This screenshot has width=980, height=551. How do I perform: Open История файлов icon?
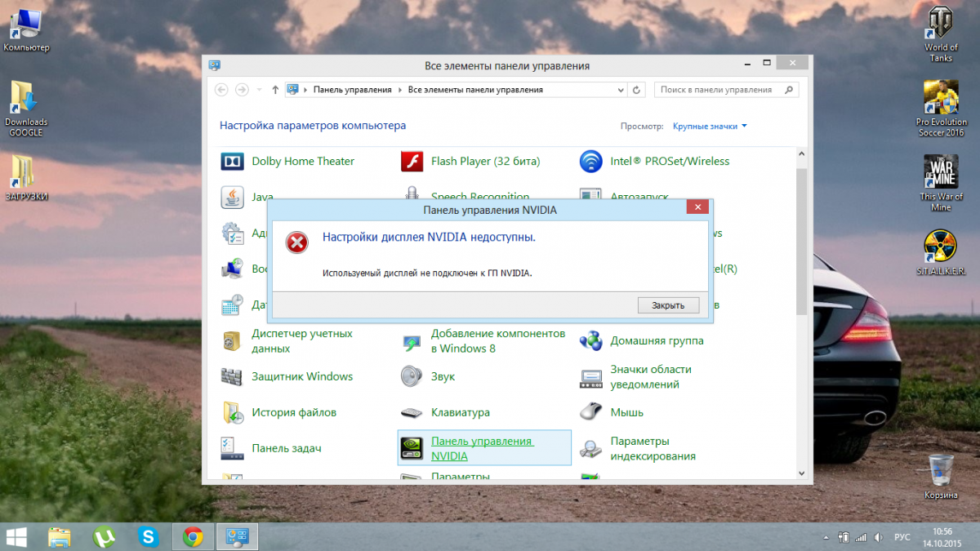point(233,413)
